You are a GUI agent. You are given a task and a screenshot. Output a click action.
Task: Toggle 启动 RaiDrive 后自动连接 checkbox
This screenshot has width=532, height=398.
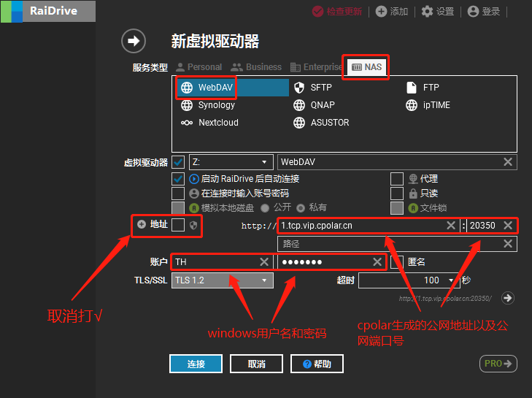[x=178, y=179]
